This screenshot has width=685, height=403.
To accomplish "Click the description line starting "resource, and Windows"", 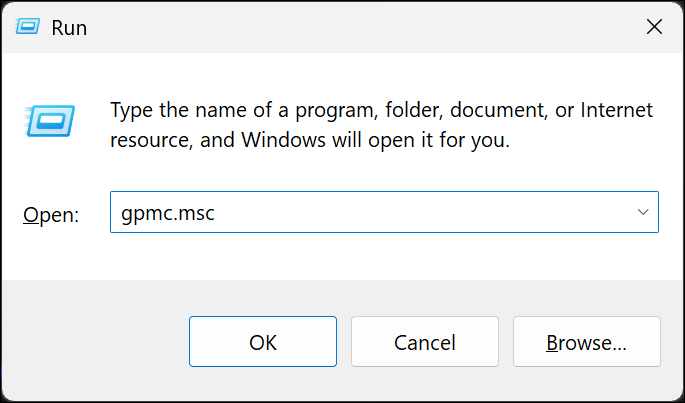I will coord(310,140).
